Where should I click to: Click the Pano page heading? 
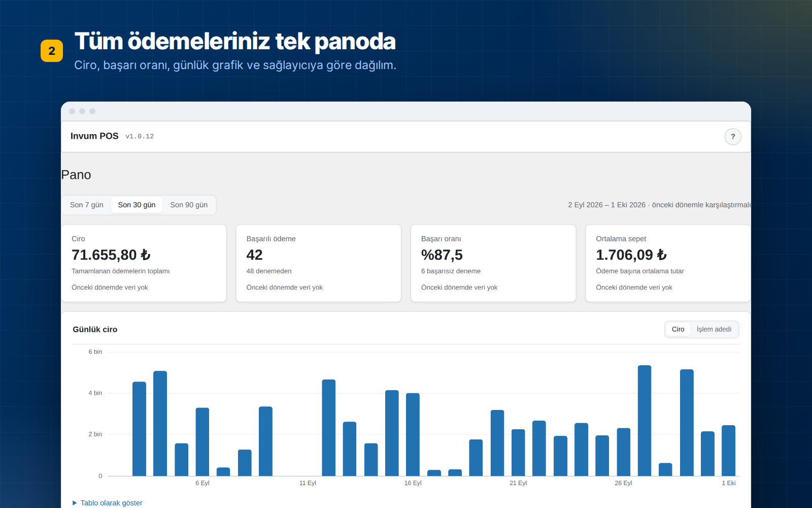pyautogui.click(x=76, y=175)
